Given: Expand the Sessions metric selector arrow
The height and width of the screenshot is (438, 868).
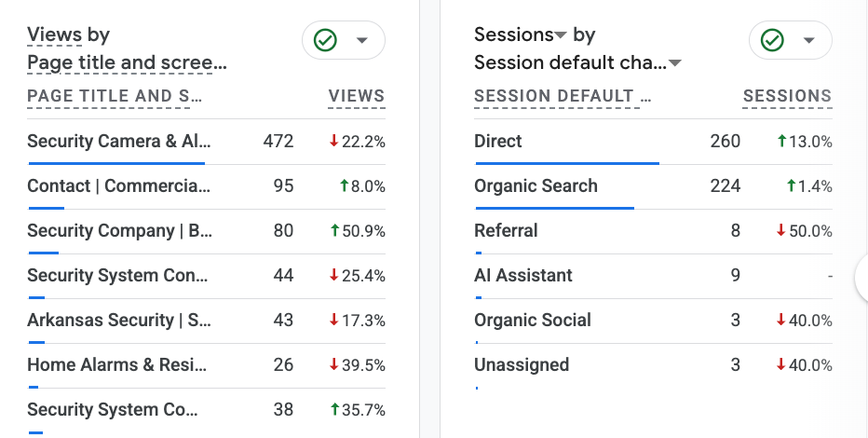Looking at the screenshot, I should point(561,35).
